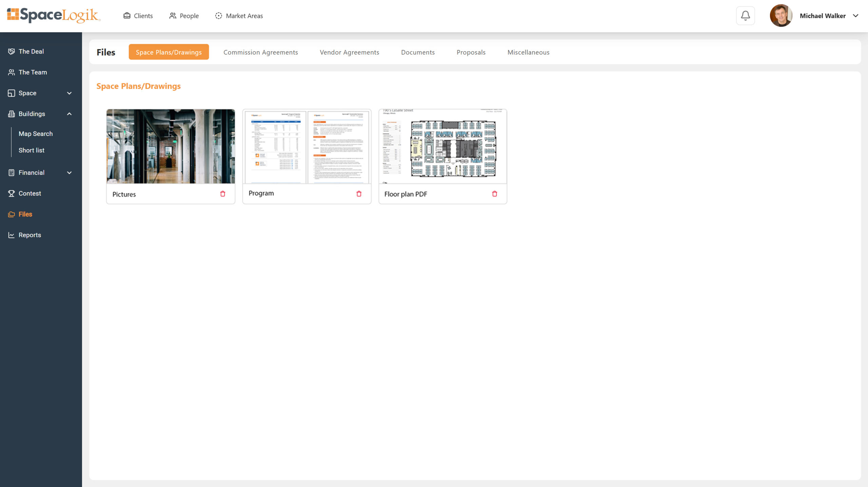The width and height of the screenshot is (868, 487).
Task: Click the SpaceLogik logo
Action: point(54,15)
